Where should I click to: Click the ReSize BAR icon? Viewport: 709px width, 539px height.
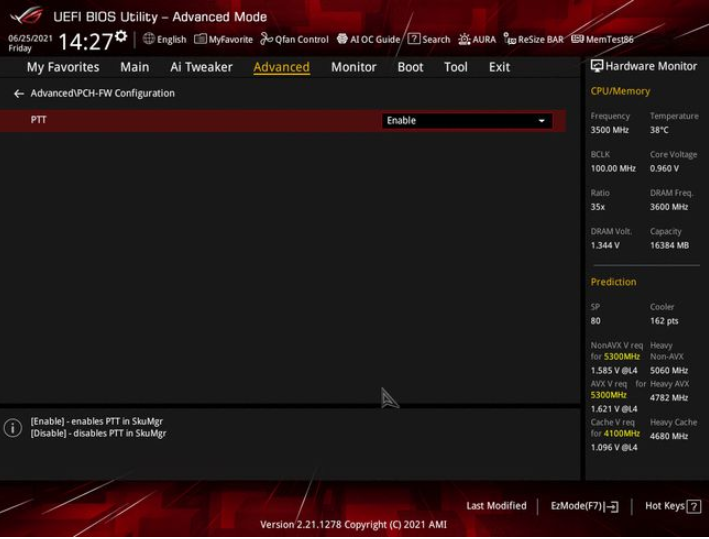coord(510,39)
